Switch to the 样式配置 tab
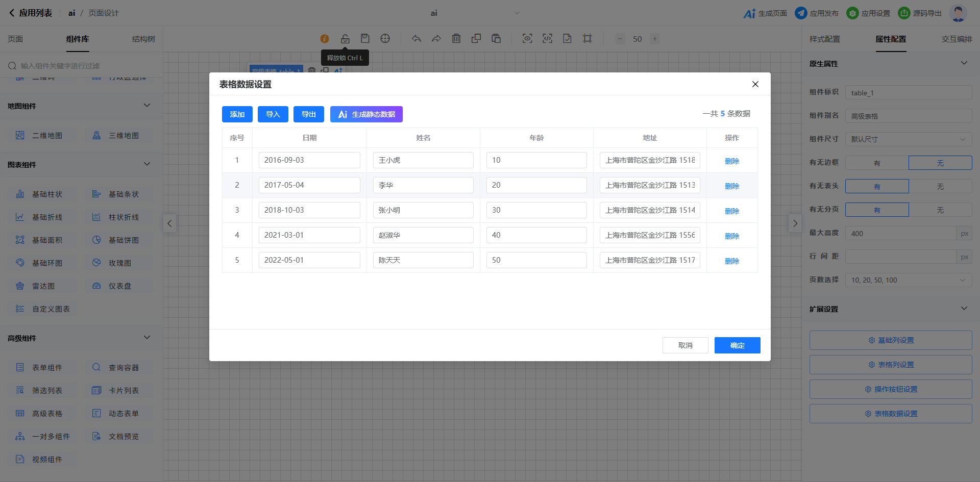 [824, 39]
